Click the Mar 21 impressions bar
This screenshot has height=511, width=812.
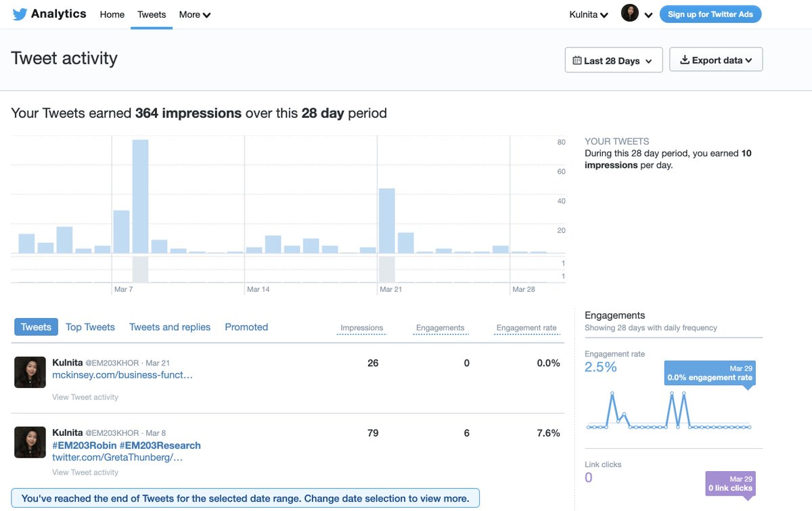pos(386,221)
